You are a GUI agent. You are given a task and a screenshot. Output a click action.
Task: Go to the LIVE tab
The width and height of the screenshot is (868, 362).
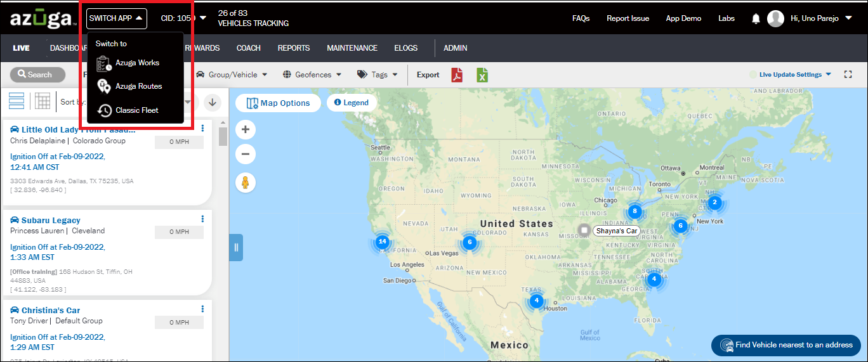pos(21,48)
